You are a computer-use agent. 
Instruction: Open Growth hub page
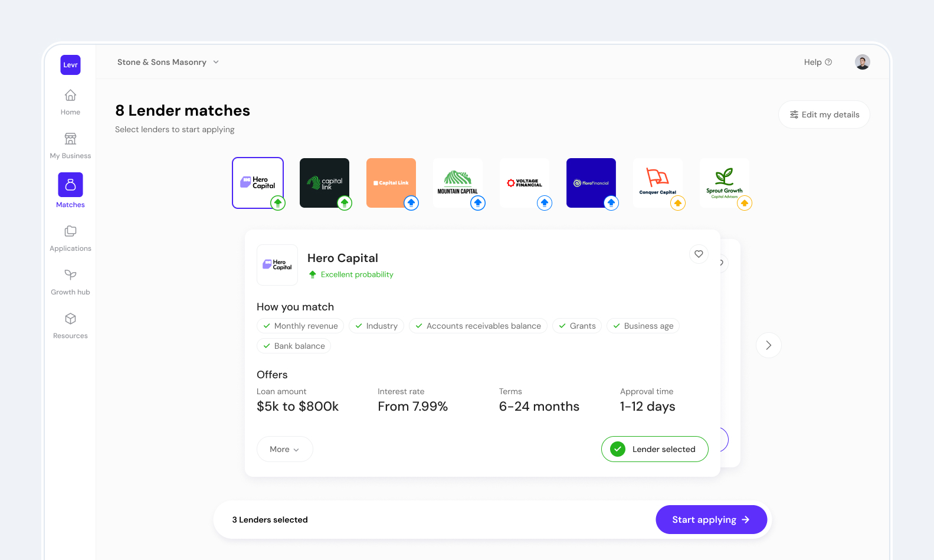[70, 282]
